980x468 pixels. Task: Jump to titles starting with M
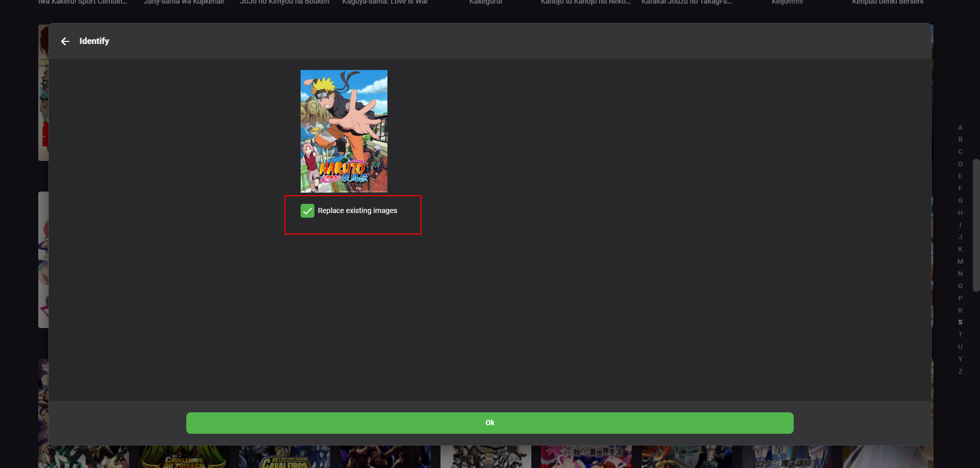[960, 262]
